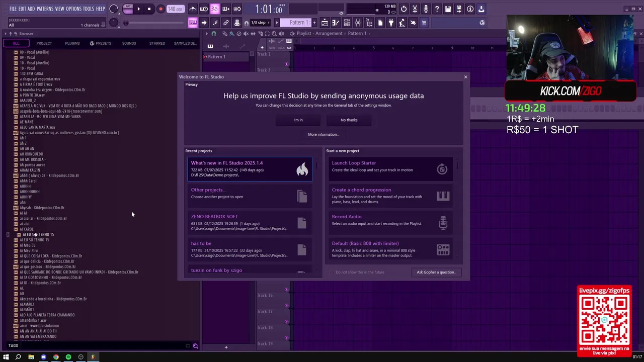644x362 pixels.
Task: Toggle loop recording icon
Action: 237,9
